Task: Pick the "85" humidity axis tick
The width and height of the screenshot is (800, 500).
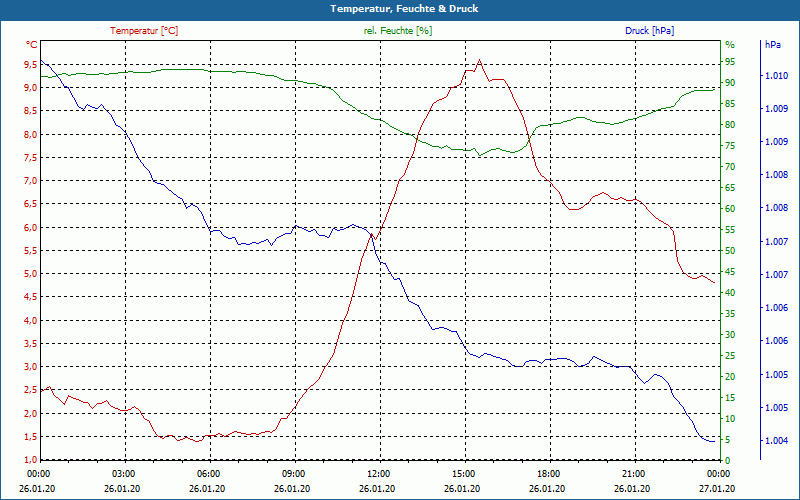Action: point(730,104)
